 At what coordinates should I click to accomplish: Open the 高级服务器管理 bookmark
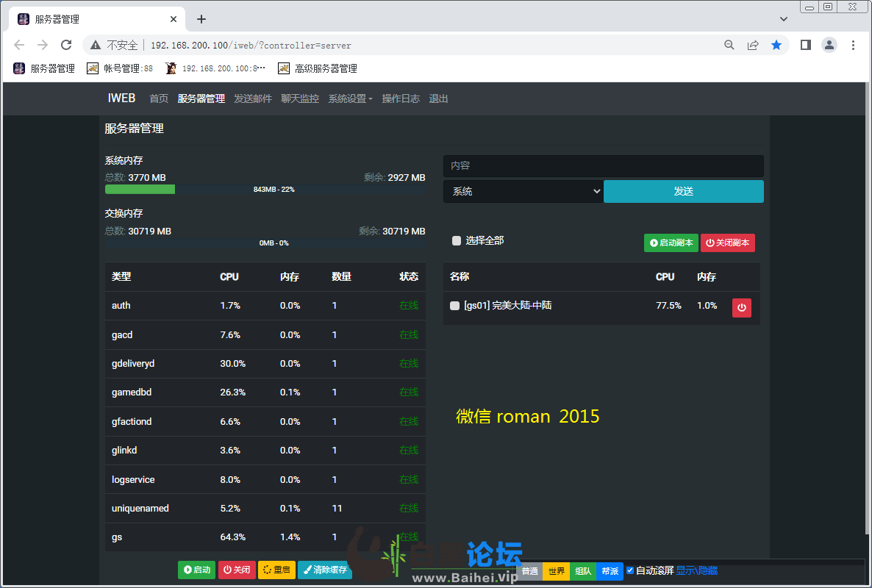(x=318, y=68)
